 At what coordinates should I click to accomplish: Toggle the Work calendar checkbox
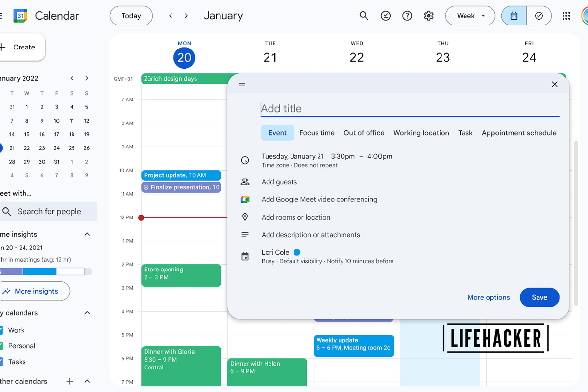(x=0, y=330)
